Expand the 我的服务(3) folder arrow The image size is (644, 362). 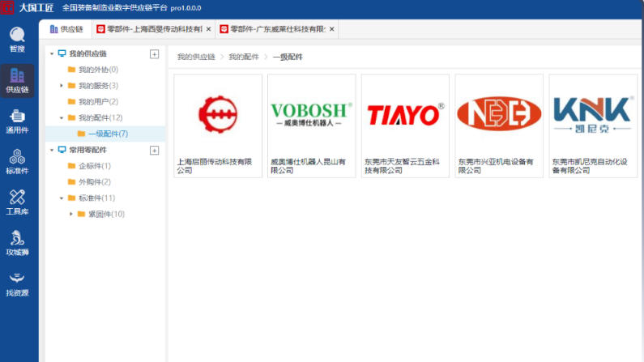(62, 86)
